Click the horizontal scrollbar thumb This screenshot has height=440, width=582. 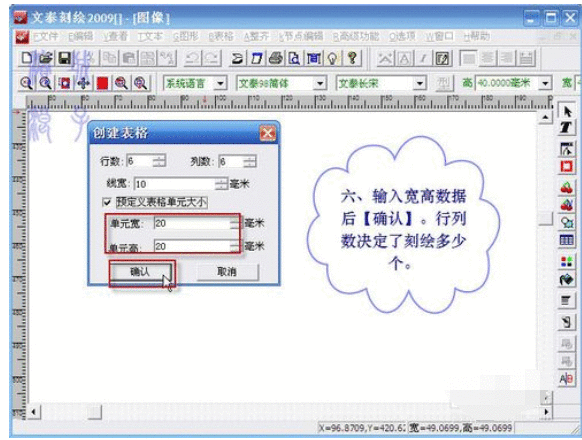point(95,411)
